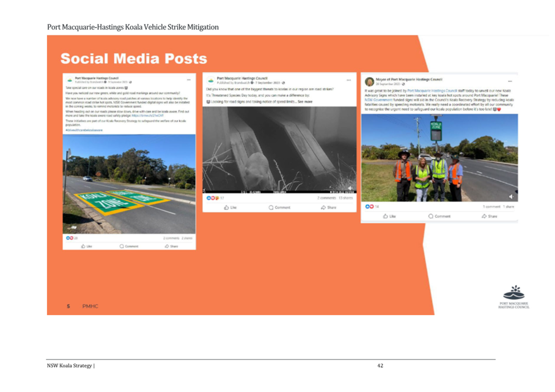Open '2 comments' on Threatened Species Day post

[326, 198]
